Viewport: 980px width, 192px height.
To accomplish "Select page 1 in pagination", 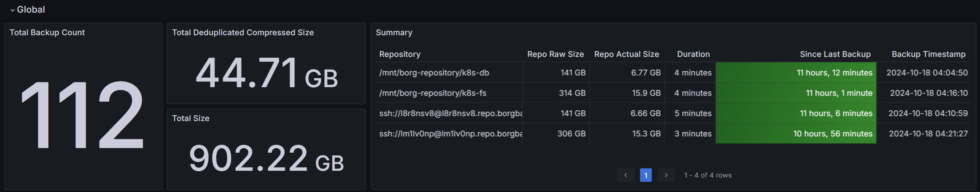I will pos(646,175).
